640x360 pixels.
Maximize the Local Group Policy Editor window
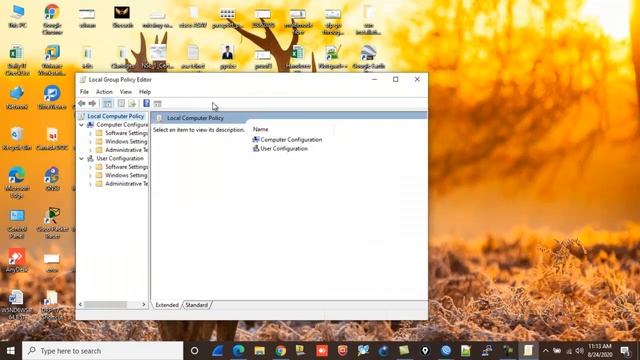coord(396,80)
